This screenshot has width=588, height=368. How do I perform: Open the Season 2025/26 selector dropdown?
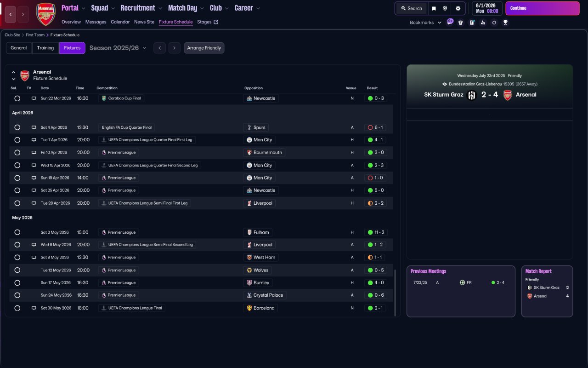(x=118, y=48)
